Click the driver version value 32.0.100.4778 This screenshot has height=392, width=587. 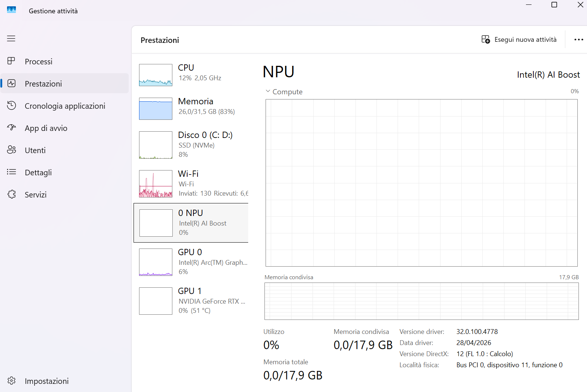477,332
